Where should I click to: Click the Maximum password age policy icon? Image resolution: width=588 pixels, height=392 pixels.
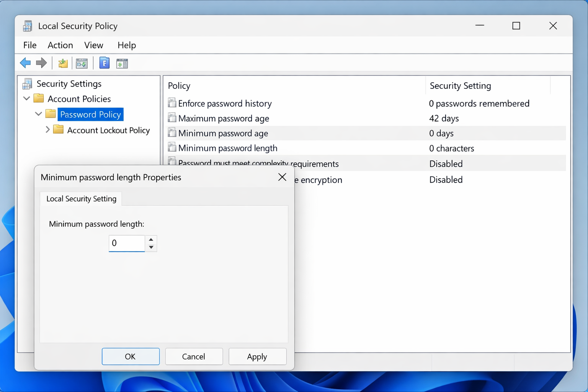tap(172, 118)
